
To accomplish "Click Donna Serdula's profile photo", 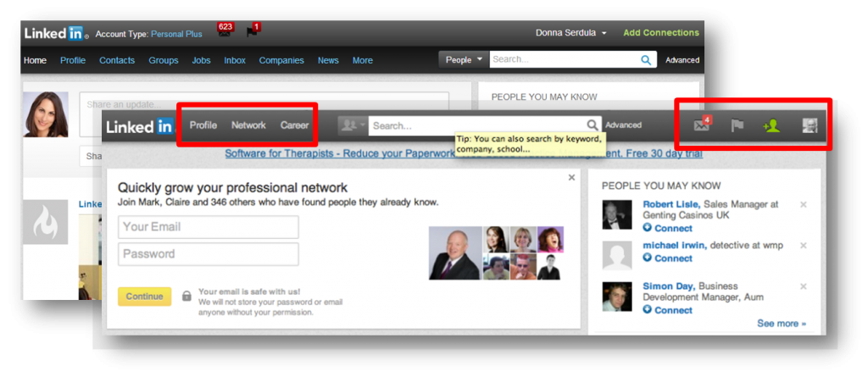I will pyautogui.click(x=46, y=114).
